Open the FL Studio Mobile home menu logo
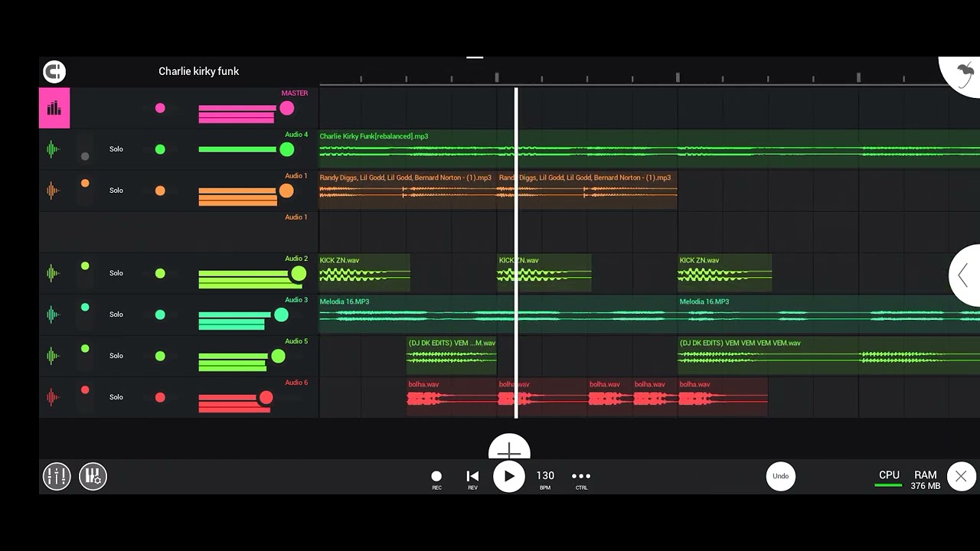 54,72
